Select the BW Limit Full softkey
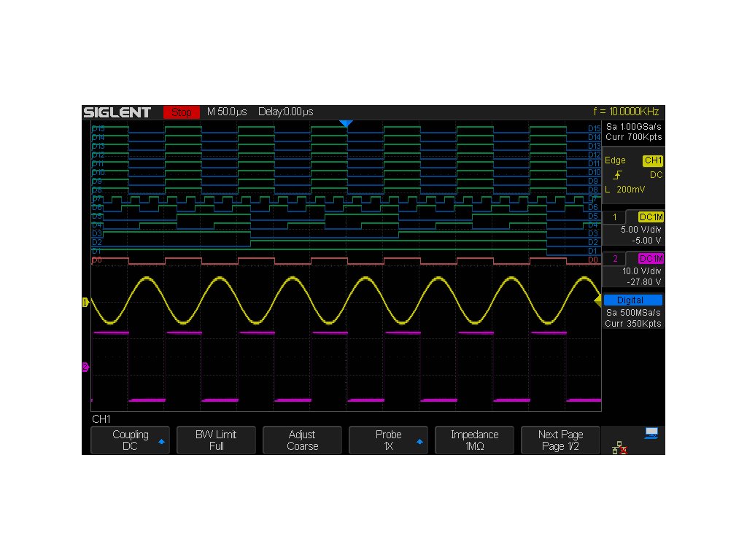Viewport: 747px width, 560px height. [x=216, y=440]
